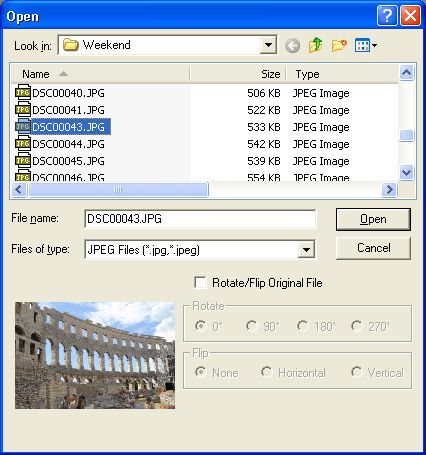The width and height of the screenshot is (426, 455).
Task: Select the DSC00041.JPG file icon
Action: tap(23, 109)
